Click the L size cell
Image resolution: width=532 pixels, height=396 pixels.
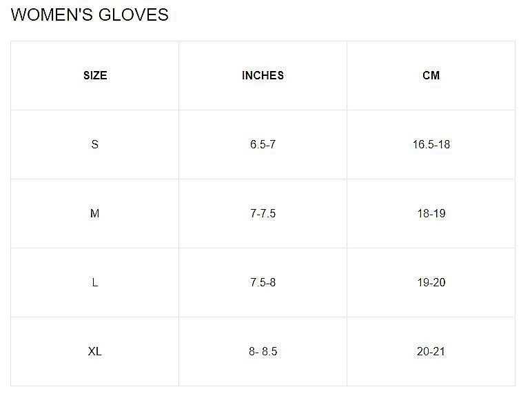95,282
